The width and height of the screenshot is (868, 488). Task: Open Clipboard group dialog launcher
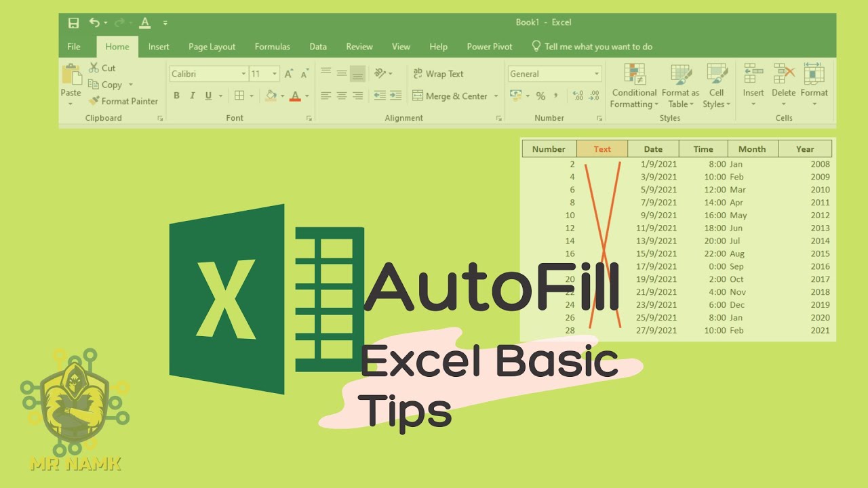point(161,119)
